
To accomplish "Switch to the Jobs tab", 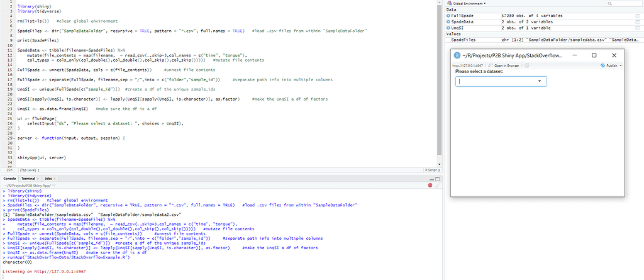I will (x=48, y=179).
